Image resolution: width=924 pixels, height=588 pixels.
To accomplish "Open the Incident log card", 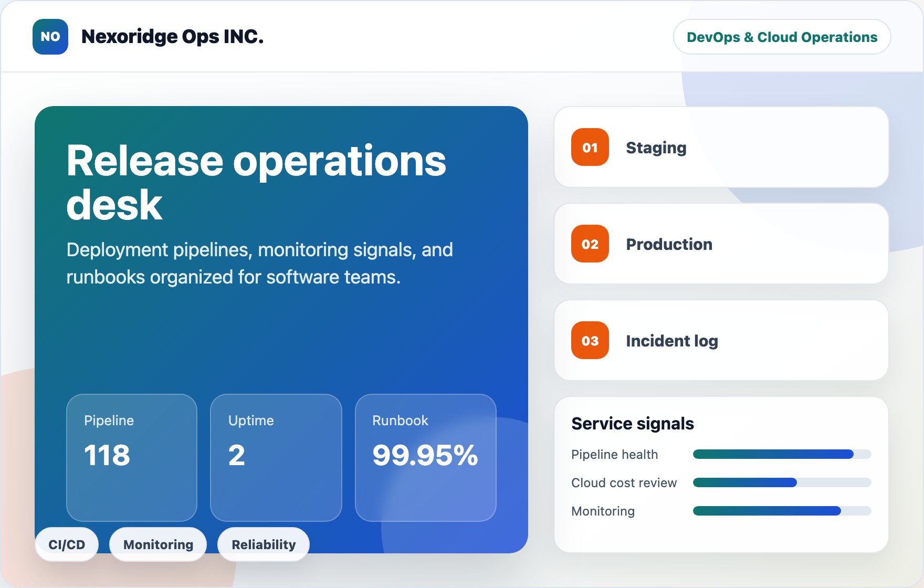I will click(x=721, y=340).
